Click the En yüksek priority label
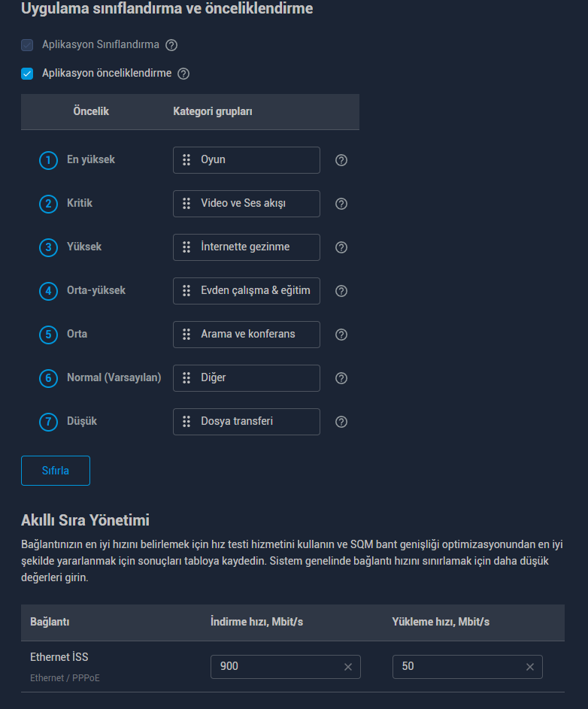 (x=91, y=159)
